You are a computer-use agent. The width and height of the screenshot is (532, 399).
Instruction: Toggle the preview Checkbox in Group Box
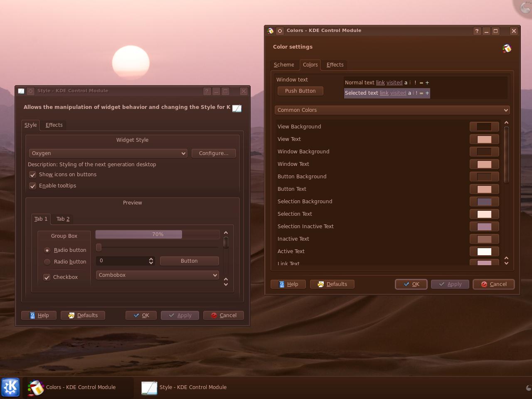tap(47, 277)
